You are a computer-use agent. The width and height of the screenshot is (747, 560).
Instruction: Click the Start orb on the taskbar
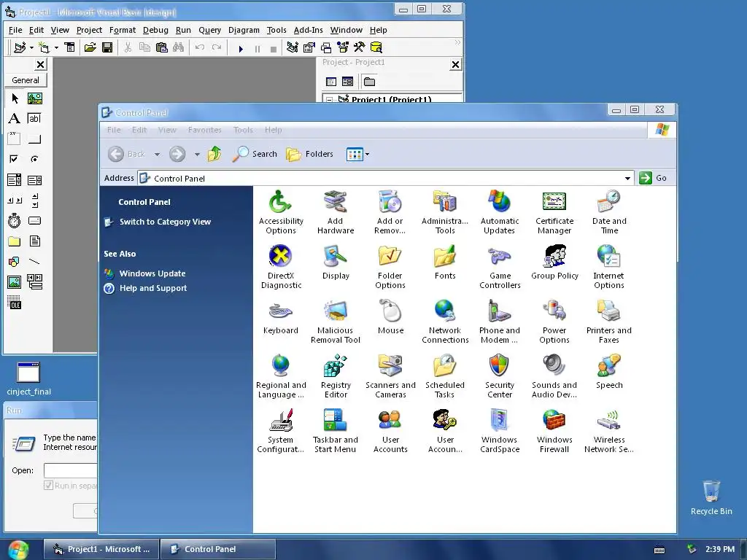point(18,550)
